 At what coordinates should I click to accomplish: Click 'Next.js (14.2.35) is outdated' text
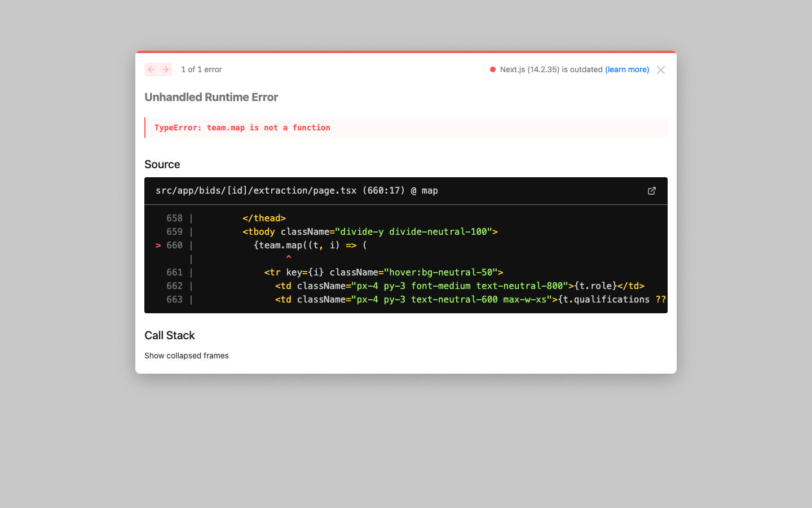pos(551,69)
